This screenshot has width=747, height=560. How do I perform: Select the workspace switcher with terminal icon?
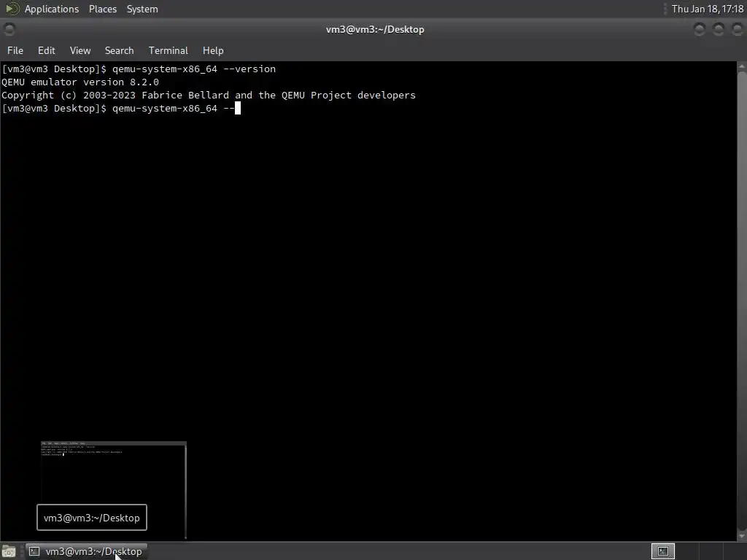pos(662,551)
